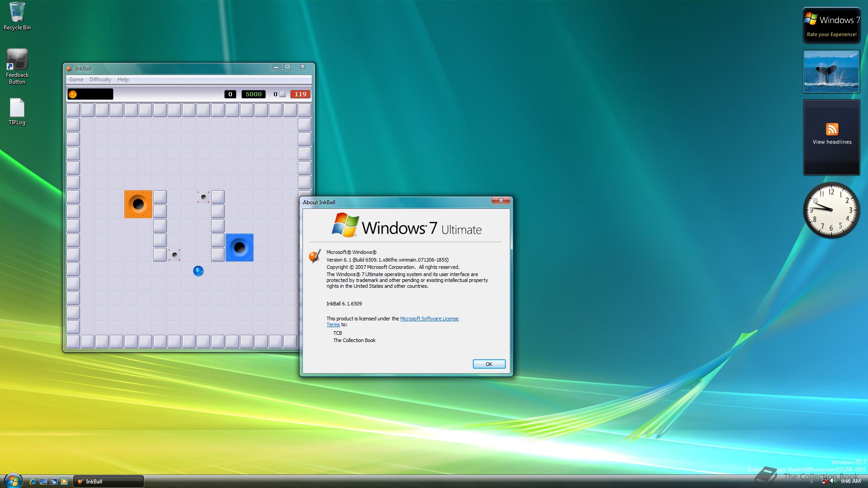Viewport: 868px width, 488px height.
Task: Click the RSS feed icon in the headlines gadget
Action: tap(832, 129)
